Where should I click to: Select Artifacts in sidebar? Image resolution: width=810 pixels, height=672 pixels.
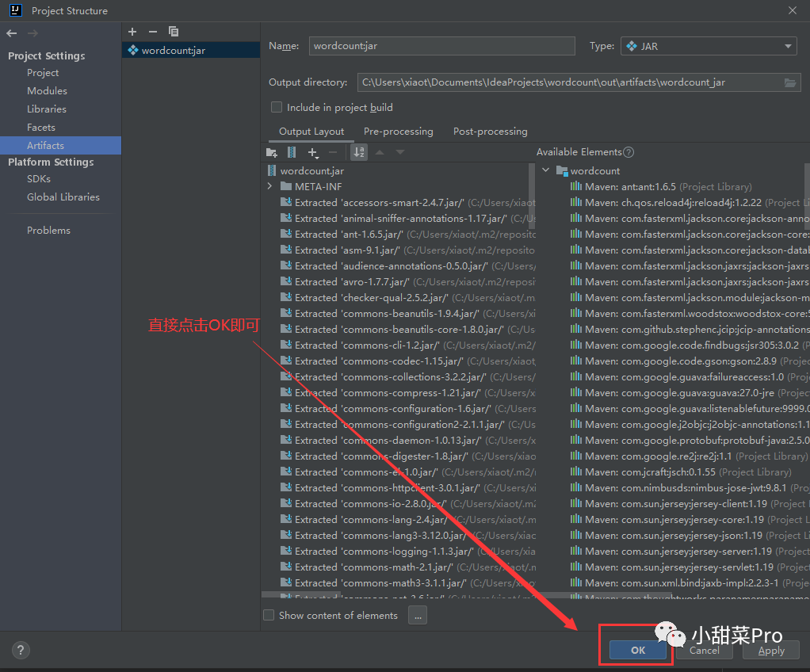click(60, 146)
